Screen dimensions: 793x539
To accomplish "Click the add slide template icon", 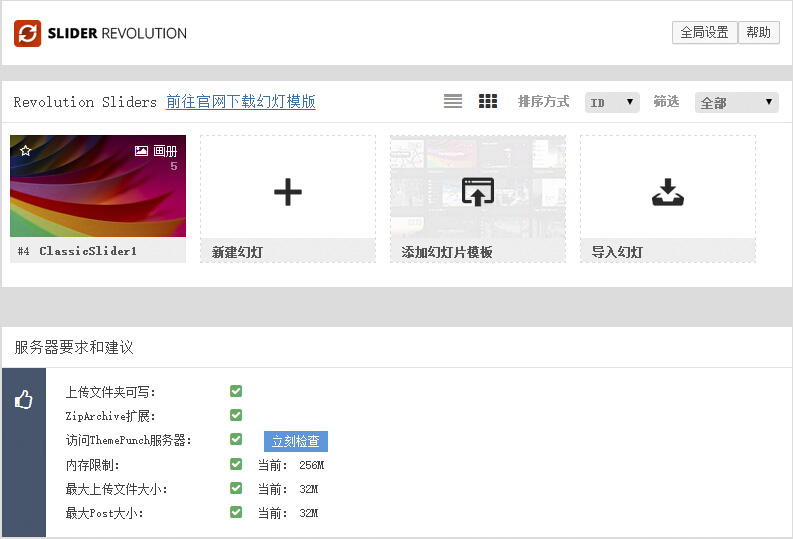I will tap(478, 192).
